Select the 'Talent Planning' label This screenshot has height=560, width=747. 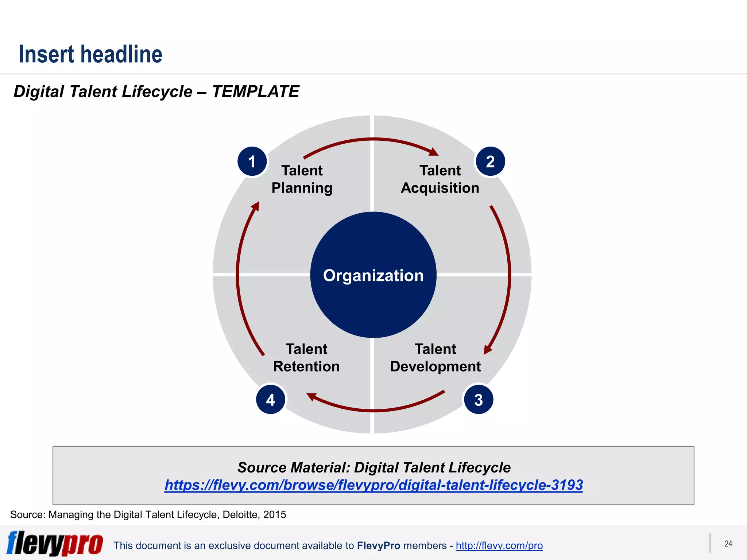pyautogui.click(x=302, y=179)
